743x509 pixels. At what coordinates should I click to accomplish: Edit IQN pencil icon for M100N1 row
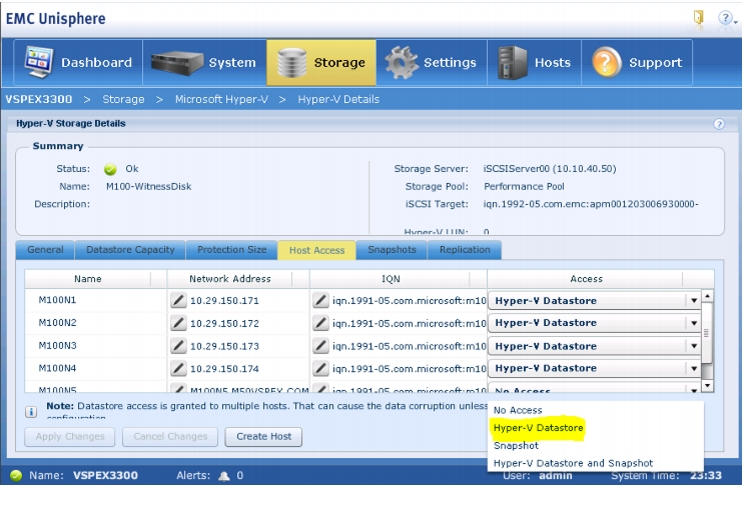click(x=321, y=300)
